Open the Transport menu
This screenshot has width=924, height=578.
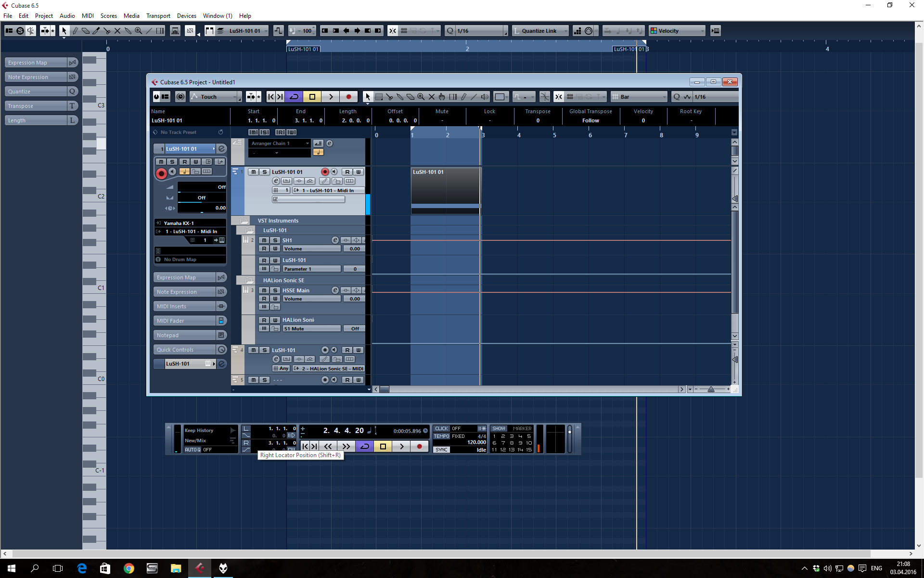[x=158, y=16]
